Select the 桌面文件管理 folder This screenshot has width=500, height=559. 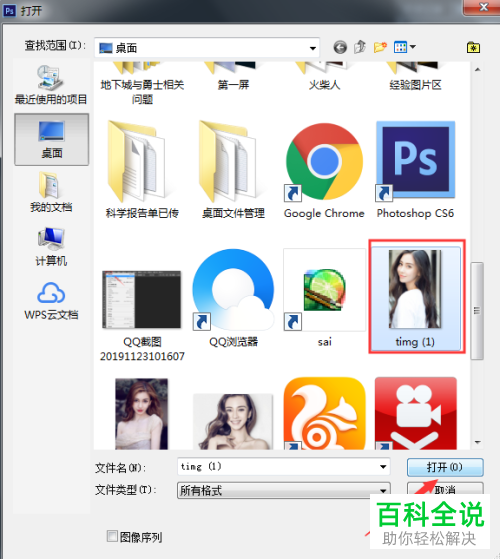pyautogui.click(x=233, y=170)
